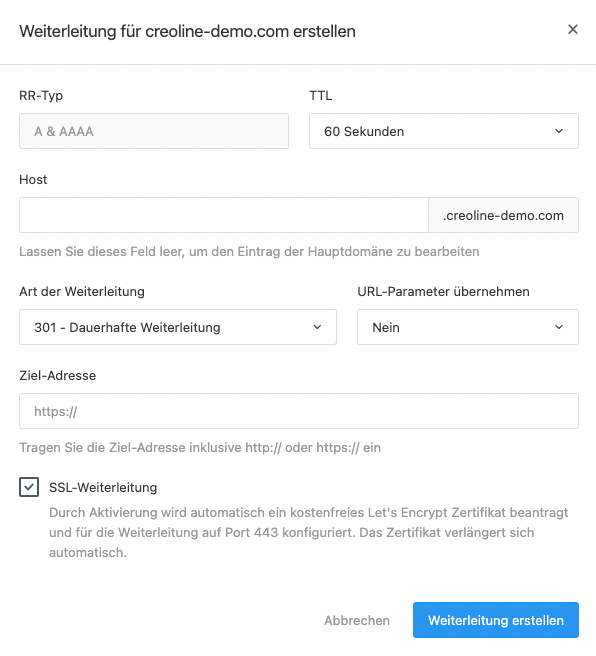
Task: Click the Host field label
Action: coord(33,179)
